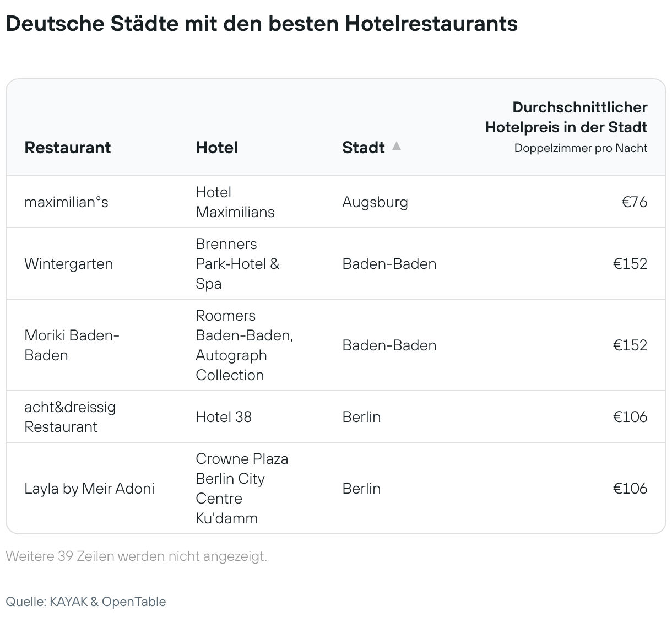
Task: Select the Wintergarten restaurant row
Action: pyautogui.click(x=336, y=264)
